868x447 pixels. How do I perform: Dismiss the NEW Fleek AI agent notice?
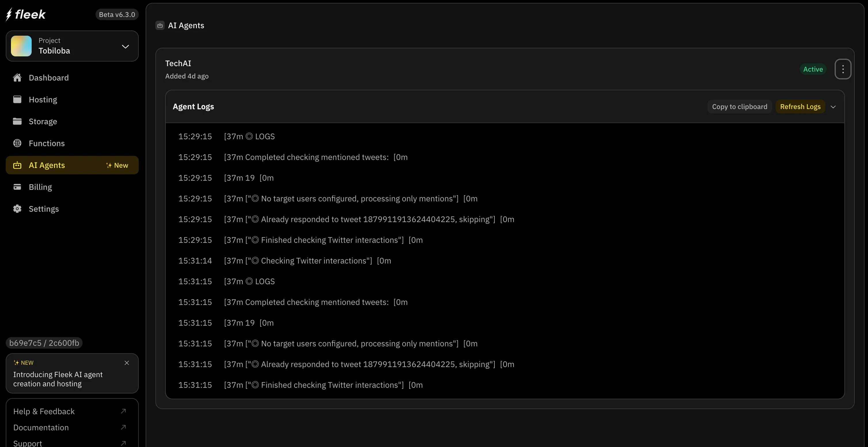pyautogui.click(x=127, y=363)
